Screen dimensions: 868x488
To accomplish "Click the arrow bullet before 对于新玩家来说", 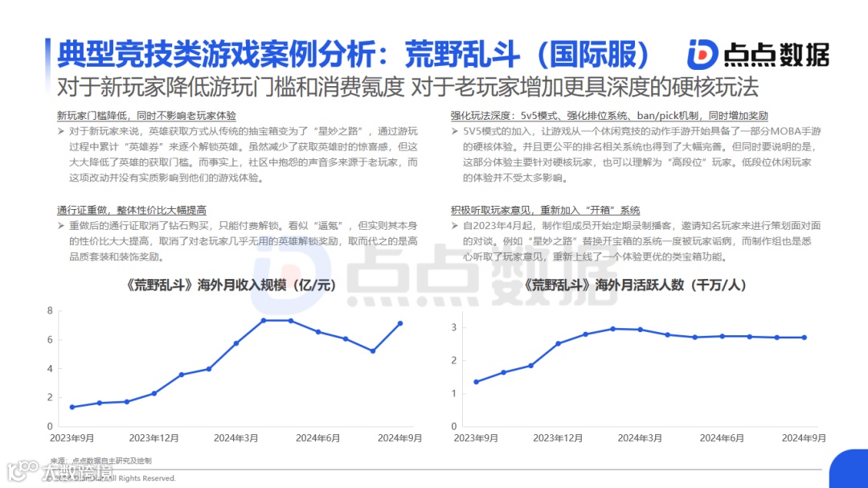I will (x=61, y=131).
